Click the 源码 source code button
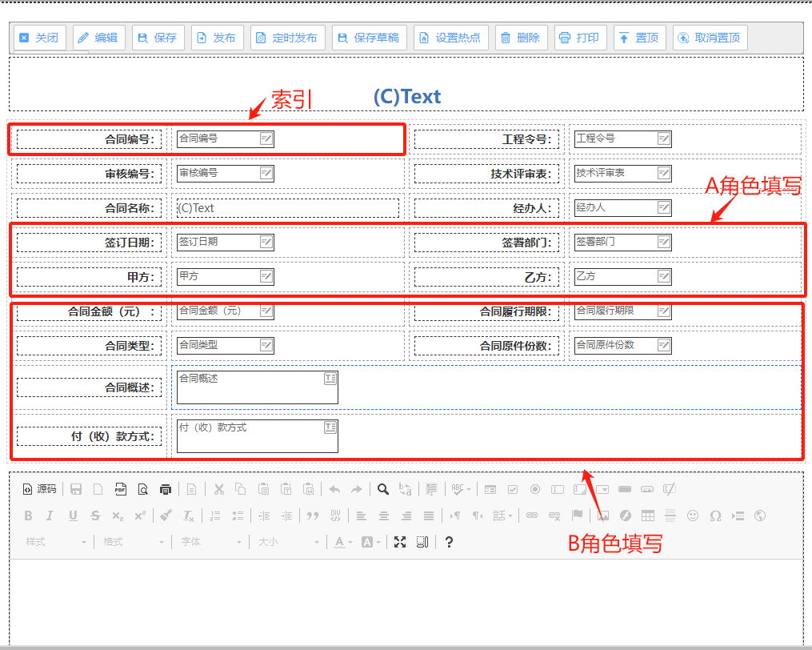Image resolution: width=812 pixels, height=650 pixels. click(x=39, y=489)
